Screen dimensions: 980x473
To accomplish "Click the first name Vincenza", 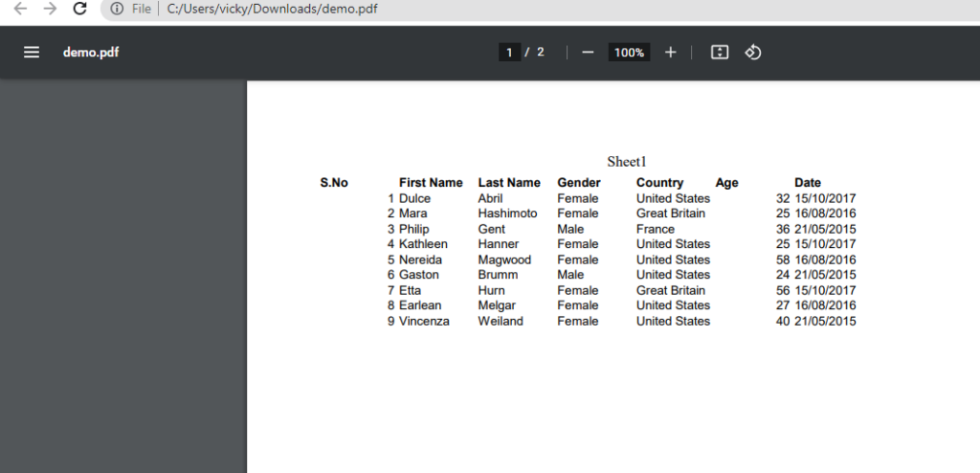I will (x=424, y=322).
